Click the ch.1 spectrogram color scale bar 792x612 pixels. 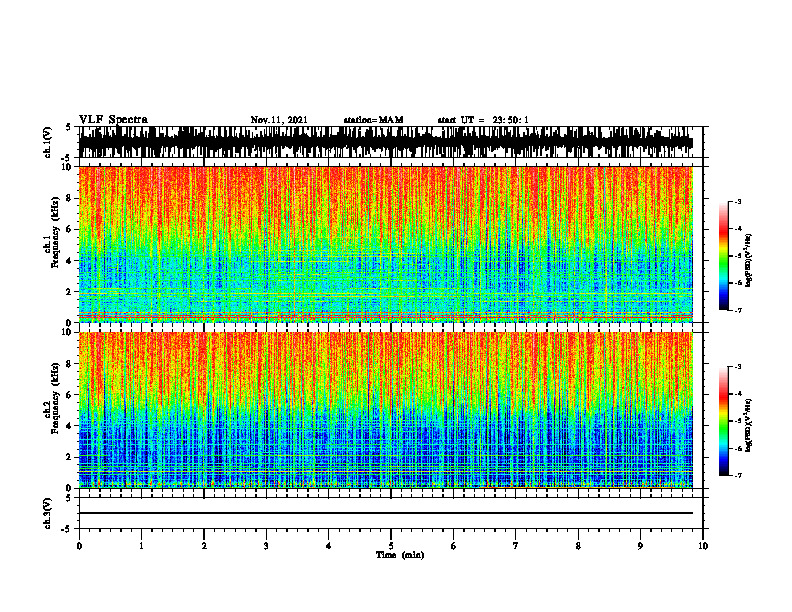click(x=724, y=256)
